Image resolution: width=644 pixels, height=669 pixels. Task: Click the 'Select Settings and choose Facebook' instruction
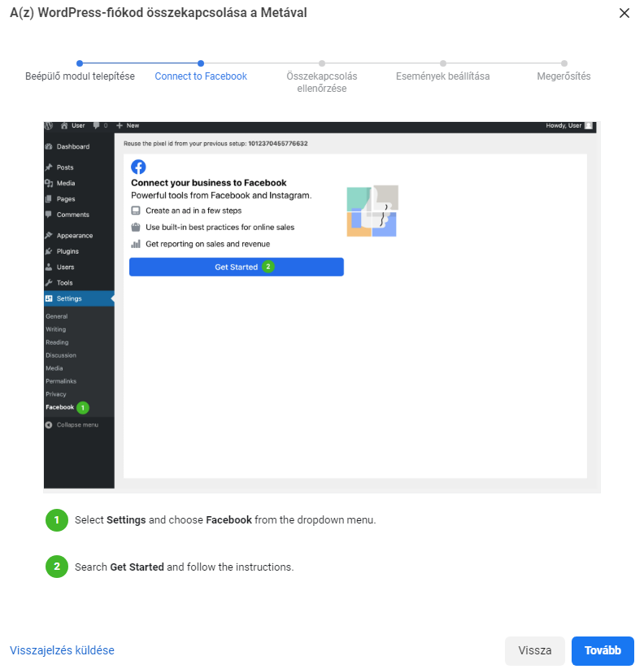point(225,520)
